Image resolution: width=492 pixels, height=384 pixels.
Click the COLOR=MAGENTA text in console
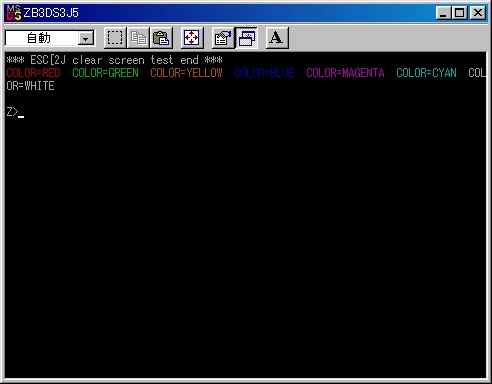[x=345, y=73]
